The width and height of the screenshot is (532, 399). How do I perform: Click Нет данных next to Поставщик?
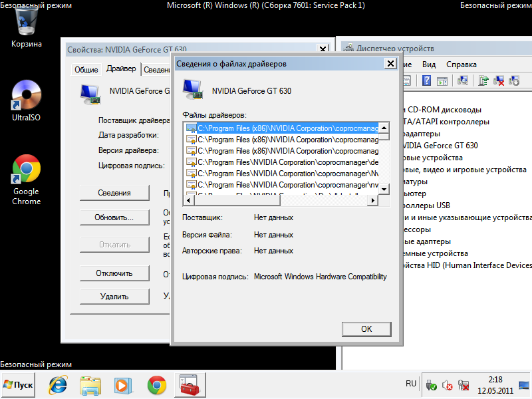[x=273, y=217]
